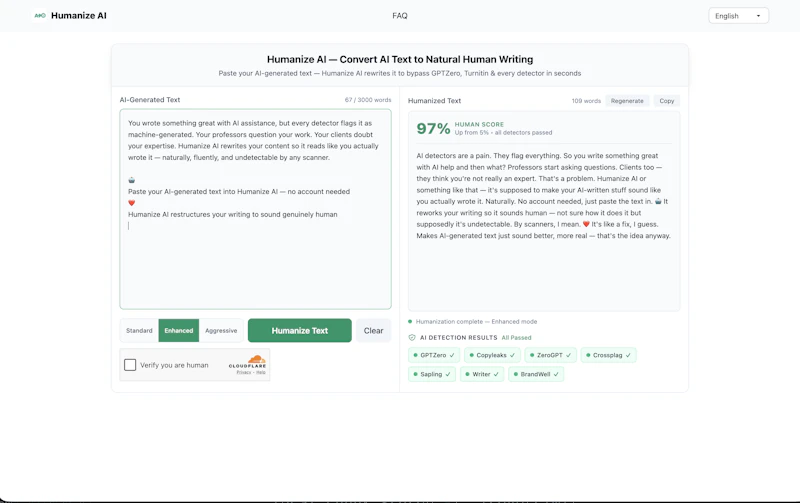Select the Enhanced humanization mode

[x=179, y=331]
